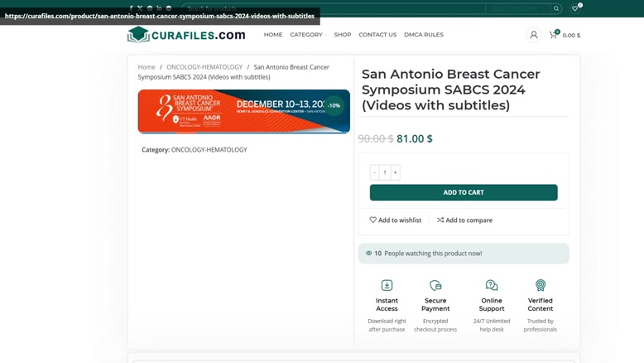
Task: Open the DMCA RULES menu item
Action: [424, 35]
